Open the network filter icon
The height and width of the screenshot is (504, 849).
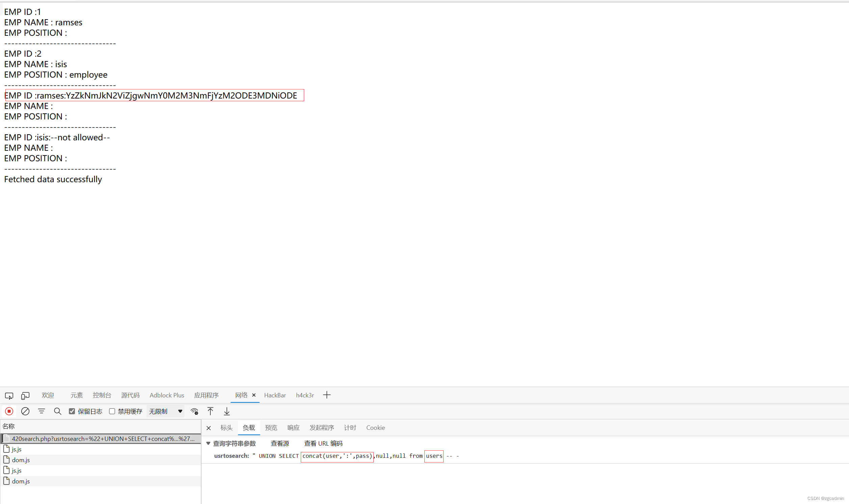tap(42, 411)
